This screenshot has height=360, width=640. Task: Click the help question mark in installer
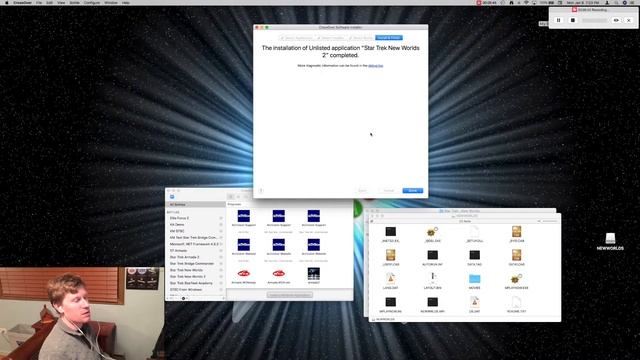[x=261, y=190]
